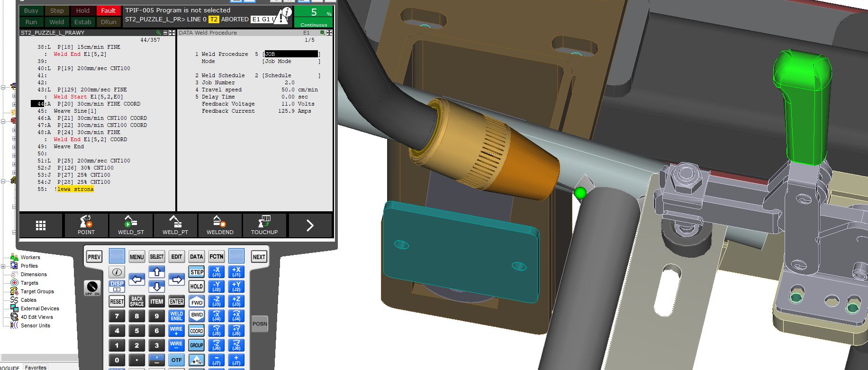Open the FCTN function key
Screen dimensions: 868x370
pyautogui.click(x=217, y=257)
